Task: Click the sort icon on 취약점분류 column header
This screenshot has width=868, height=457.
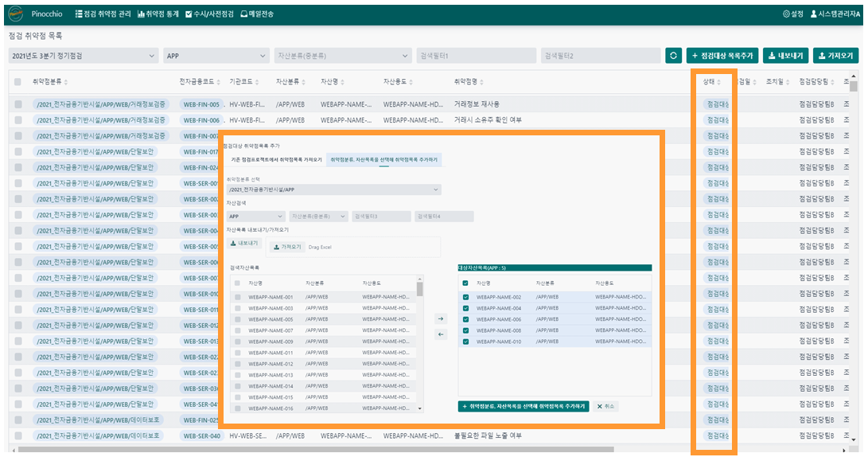Action: pos(66,83)
